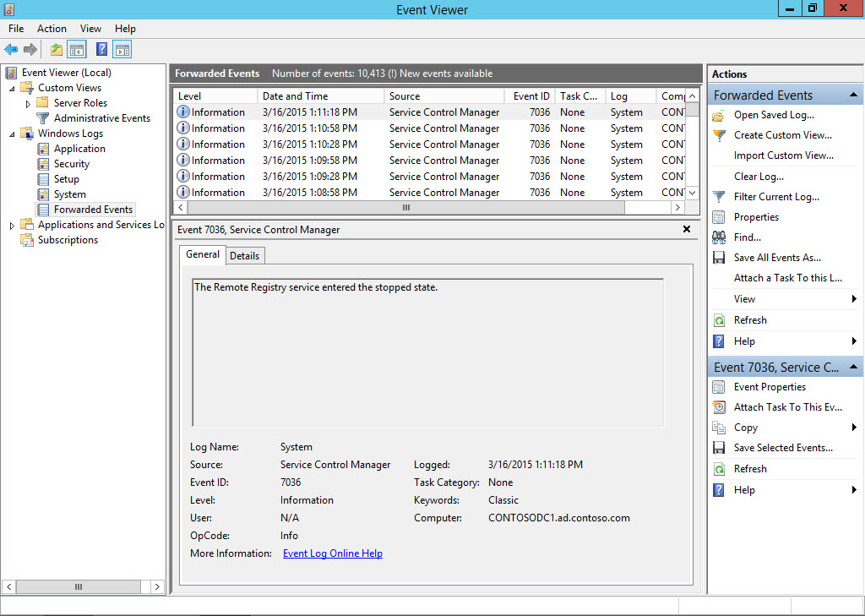The image size is (865, 616).
Task: Click the back navigation arrow
Action: [x=10, y=49]
